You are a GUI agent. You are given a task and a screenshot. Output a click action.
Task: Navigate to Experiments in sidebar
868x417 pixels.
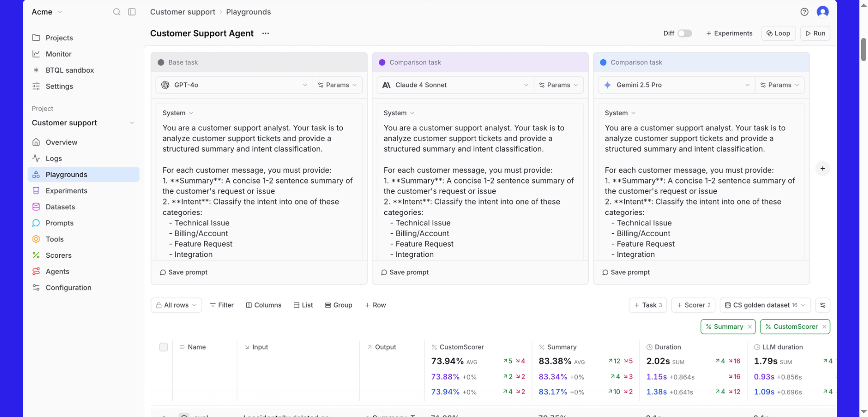point(66,191)
